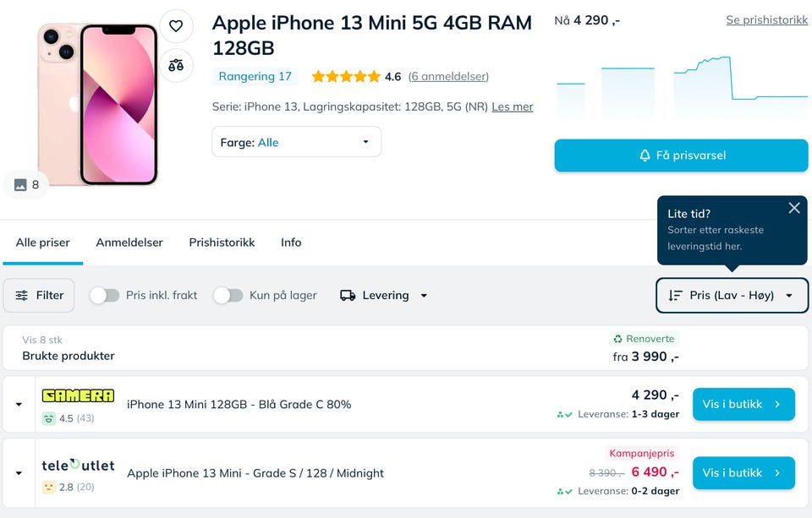812x518 pixels.
Task: Toggle 'Pris inkl. frakt' switch
Action: click(104, 296)
